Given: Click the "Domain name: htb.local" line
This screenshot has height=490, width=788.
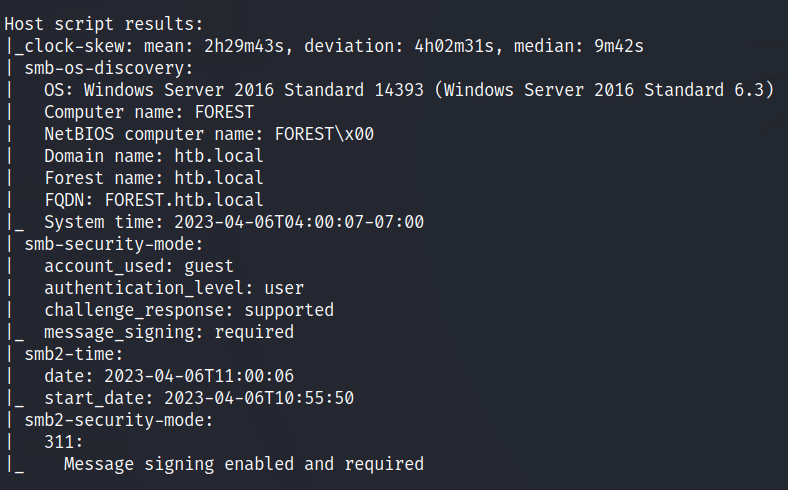Looking at the screenshot, I should point(154,156).
